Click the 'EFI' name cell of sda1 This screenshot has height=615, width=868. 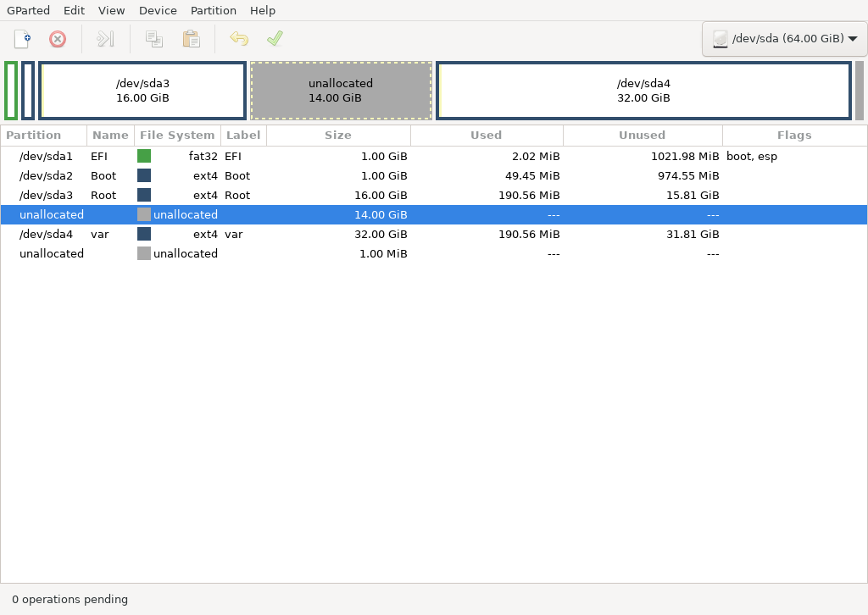[x=99, y=157]
